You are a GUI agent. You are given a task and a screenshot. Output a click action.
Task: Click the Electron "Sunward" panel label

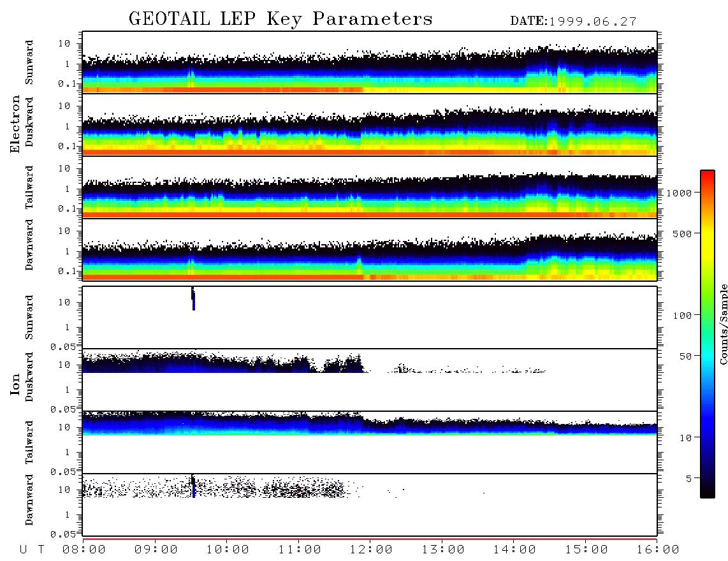coord(29,62)
